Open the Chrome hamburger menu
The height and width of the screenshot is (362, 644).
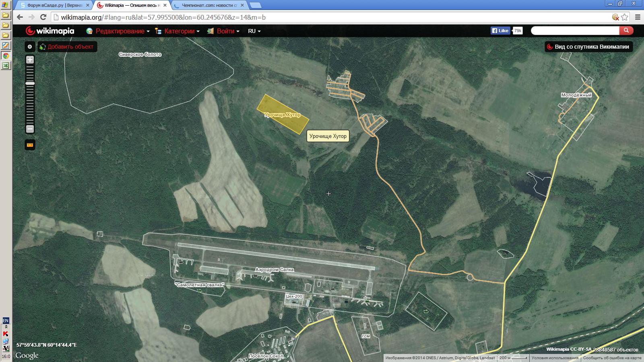click(x=638, y=17)
